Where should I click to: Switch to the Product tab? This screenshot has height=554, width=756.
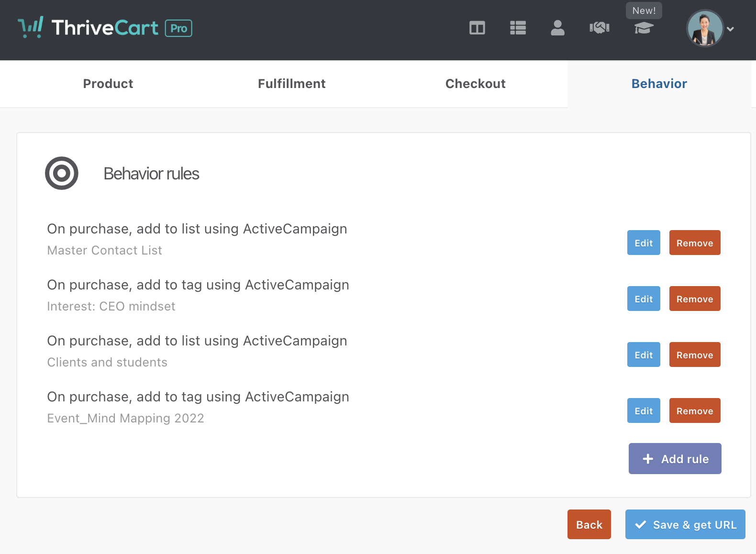[108, 84]
